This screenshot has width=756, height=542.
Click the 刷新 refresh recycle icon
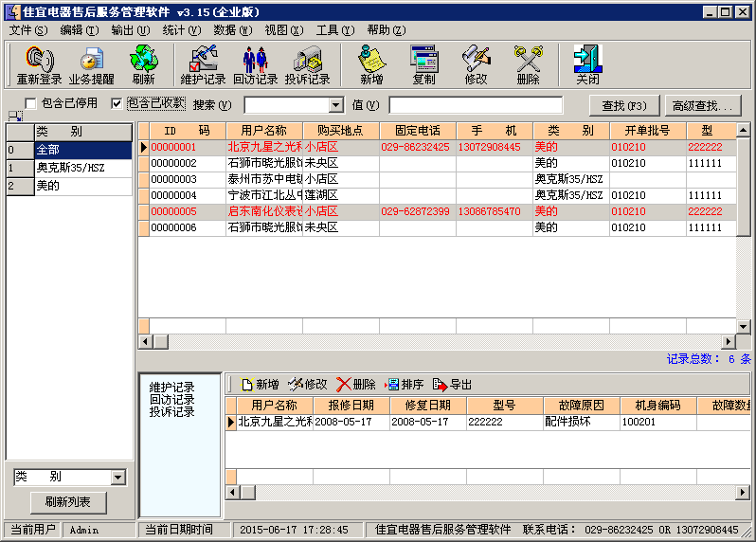143,65
